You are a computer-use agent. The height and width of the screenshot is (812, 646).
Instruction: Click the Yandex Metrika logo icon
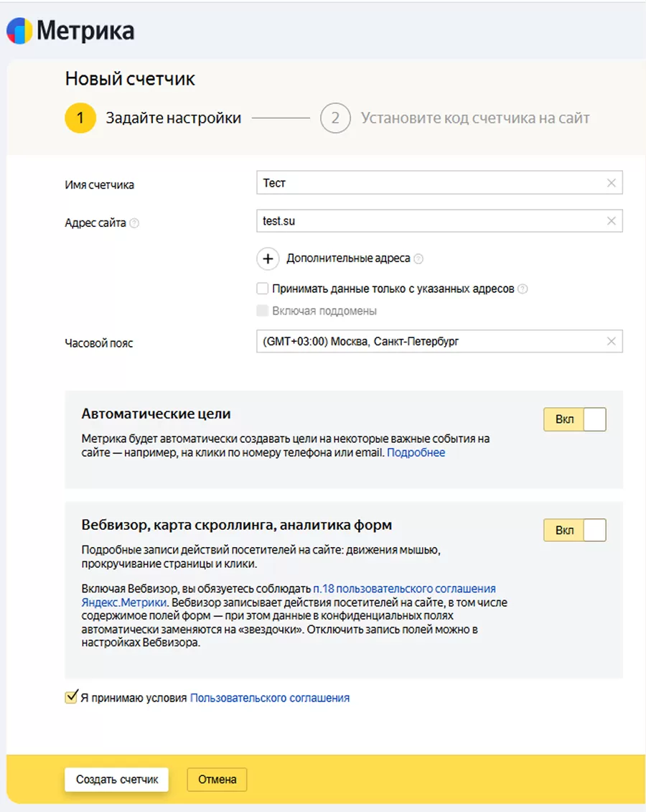(x=19, y=31)
